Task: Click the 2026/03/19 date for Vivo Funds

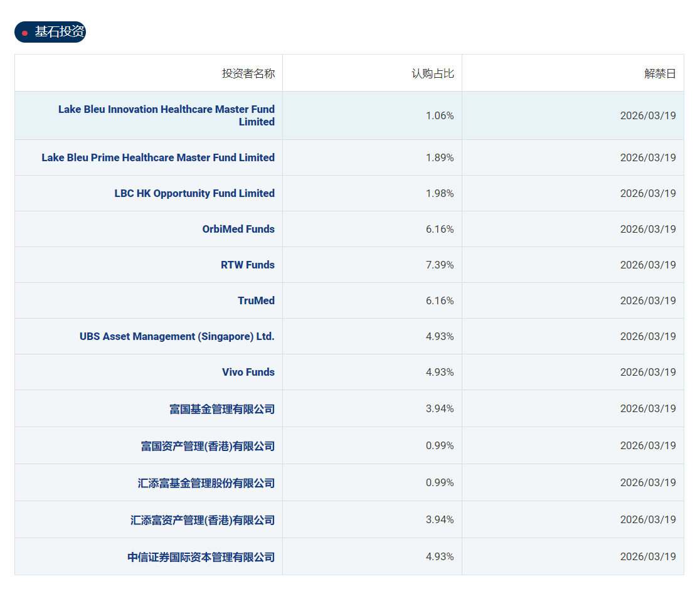Action: click(648, 372)
